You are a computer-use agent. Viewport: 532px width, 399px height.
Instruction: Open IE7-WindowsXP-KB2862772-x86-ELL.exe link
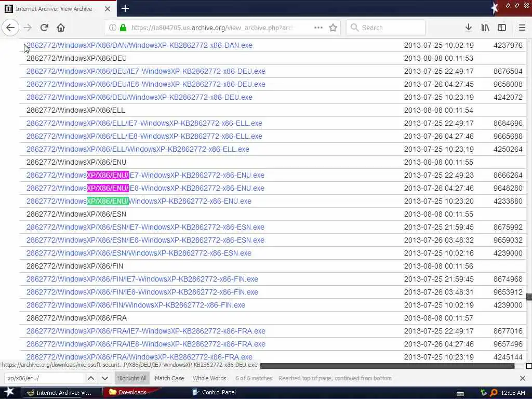[x=144, y=123]
